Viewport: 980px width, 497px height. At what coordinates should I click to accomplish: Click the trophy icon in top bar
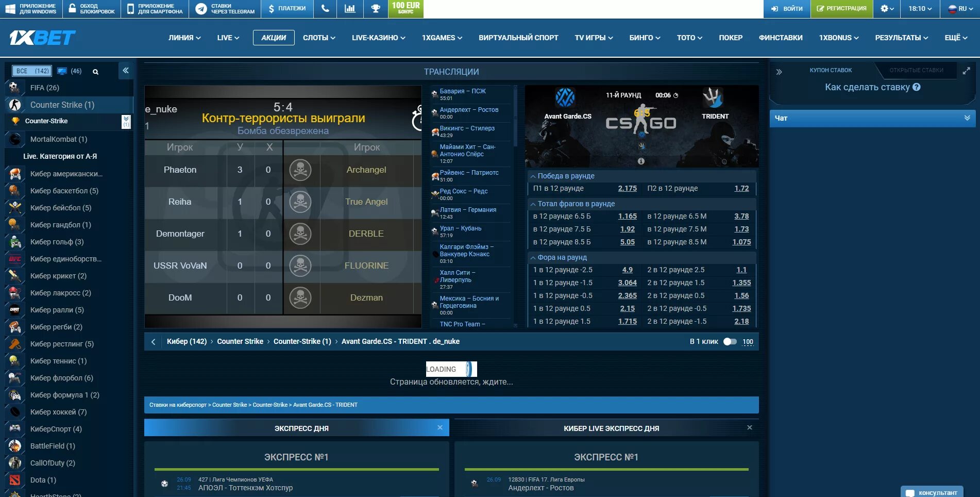(375, 9)
